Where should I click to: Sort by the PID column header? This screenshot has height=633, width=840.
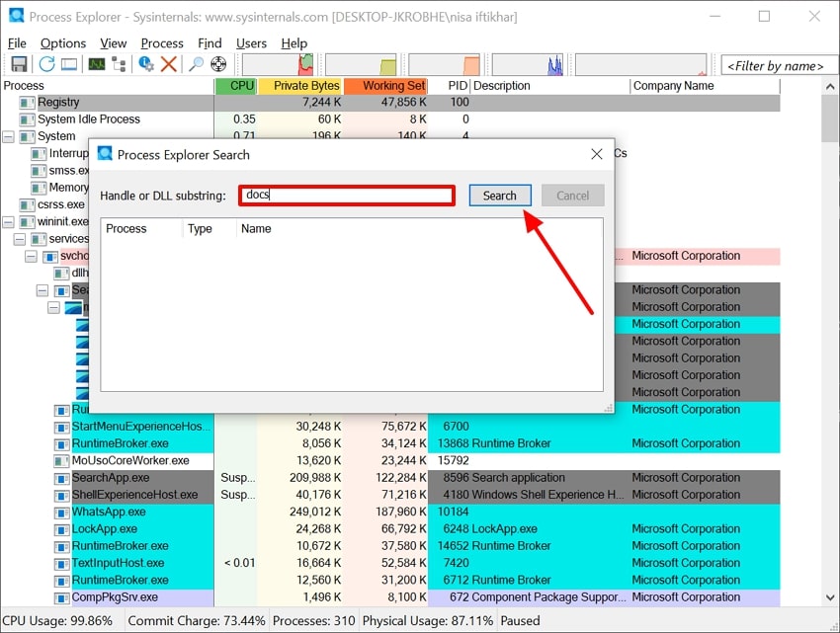click(x=449, y=86)
